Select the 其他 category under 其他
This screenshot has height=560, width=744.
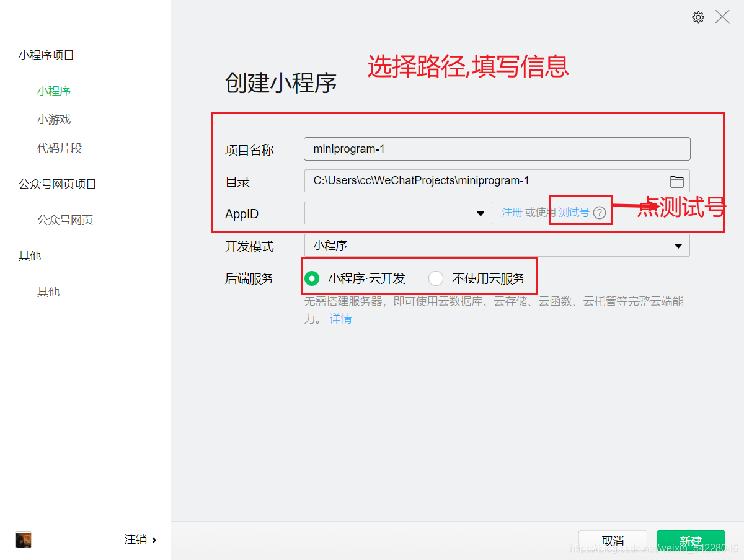48,291
